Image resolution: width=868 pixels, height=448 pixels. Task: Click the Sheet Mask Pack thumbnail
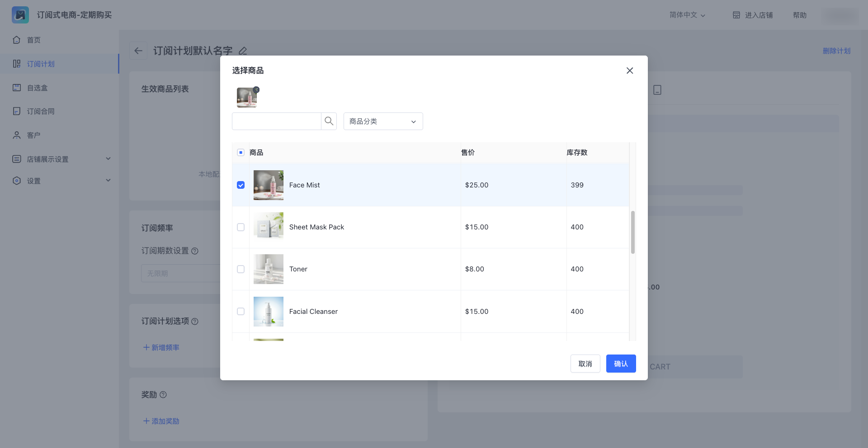(x=269, y=227)
